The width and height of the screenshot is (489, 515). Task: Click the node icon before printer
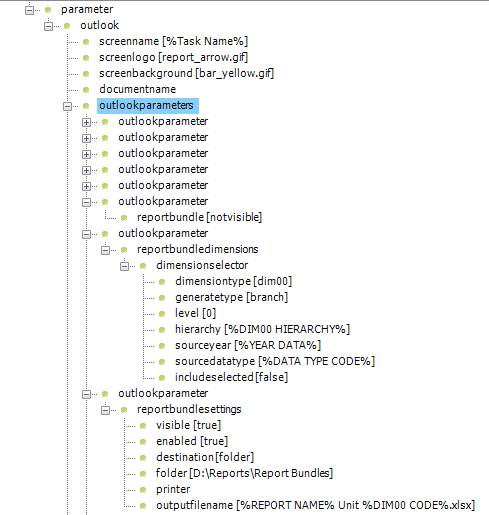[x=143, y=490]
